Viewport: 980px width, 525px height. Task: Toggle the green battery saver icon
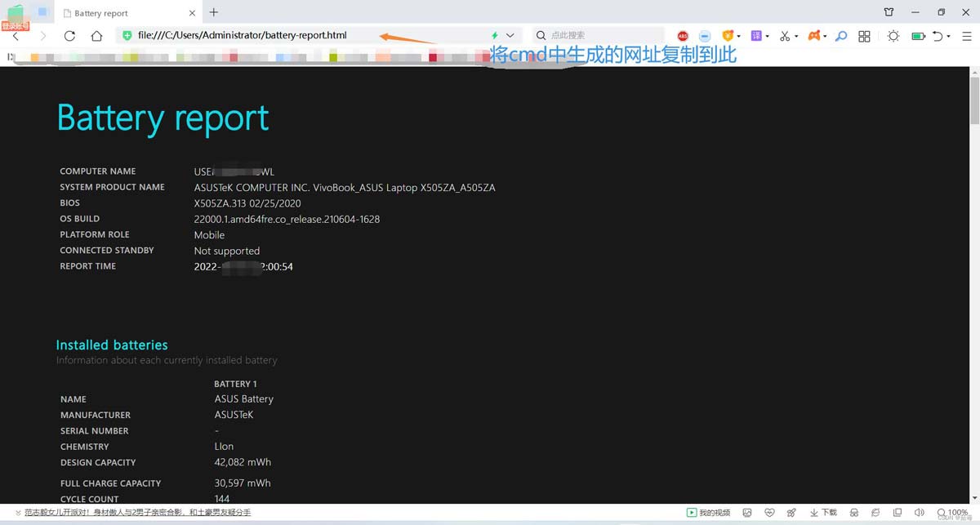coord(917,36)
